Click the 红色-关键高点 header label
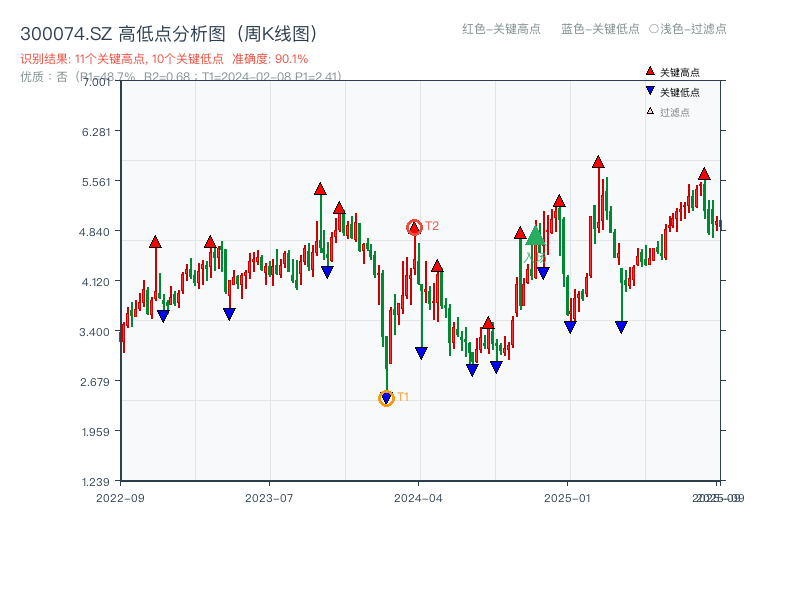Viewport: 800px width, 600px height. tap(502, 29)
